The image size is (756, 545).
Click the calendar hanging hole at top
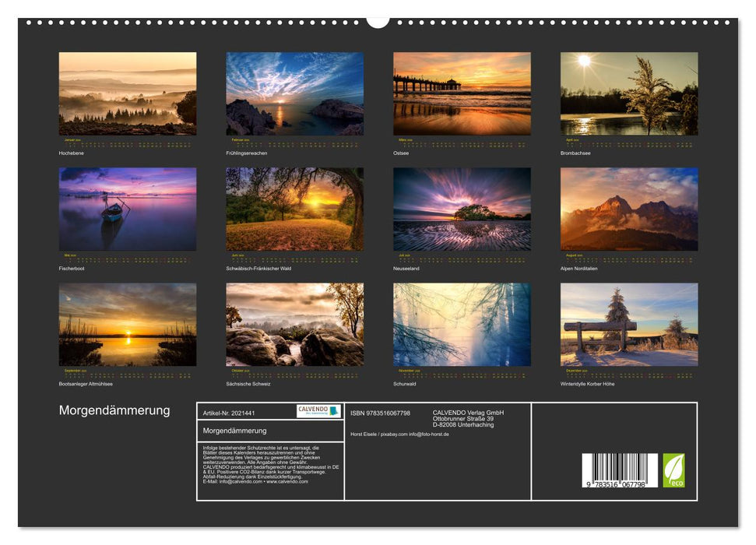378,19
